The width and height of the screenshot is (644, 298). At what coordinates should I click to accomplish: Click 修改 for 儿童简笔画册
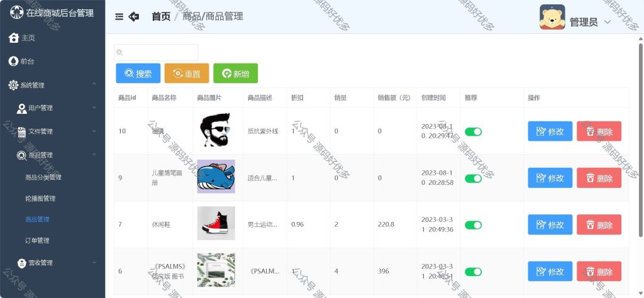[x=550, y=178]
